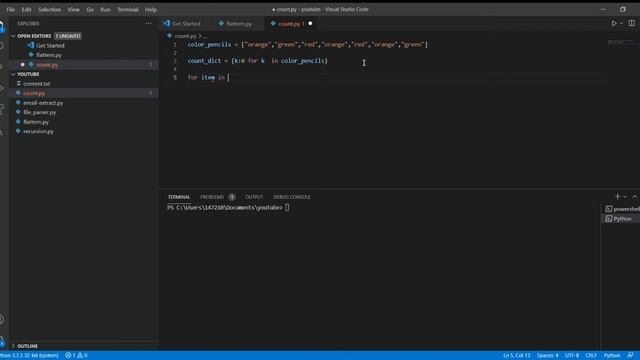Open the Help menu
This screenshot has width=640, height=360.
(151, 9)
